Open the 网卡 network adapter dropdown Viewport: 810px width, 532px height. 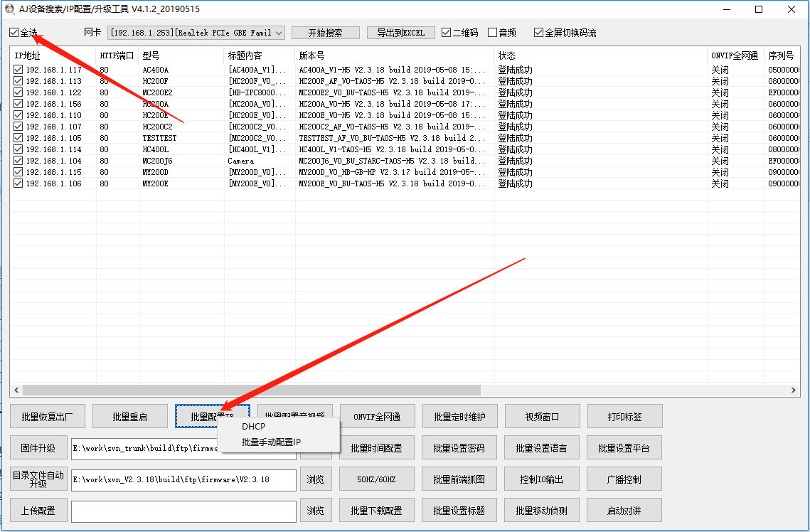tap(278, 33)
